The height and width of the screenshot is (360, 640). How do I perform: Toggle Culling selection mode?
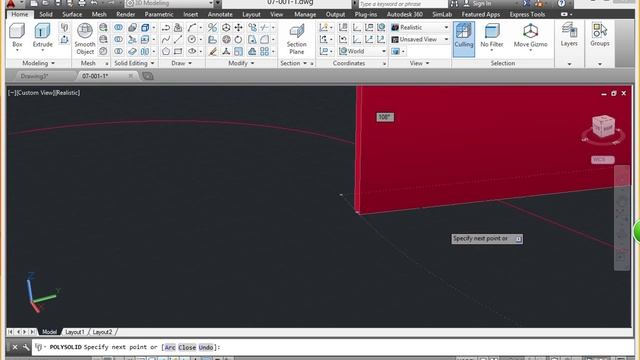tap(464, 39)
